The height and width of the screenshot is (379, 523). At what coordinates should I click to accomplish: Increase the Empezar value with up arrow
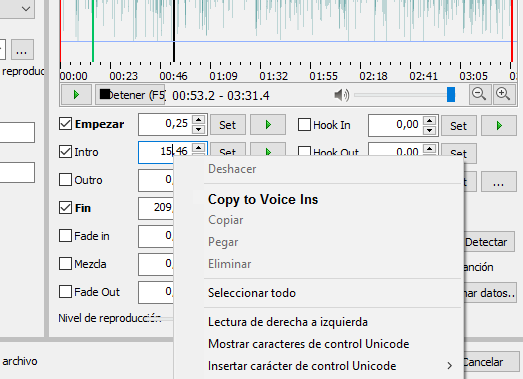(199, 120)
